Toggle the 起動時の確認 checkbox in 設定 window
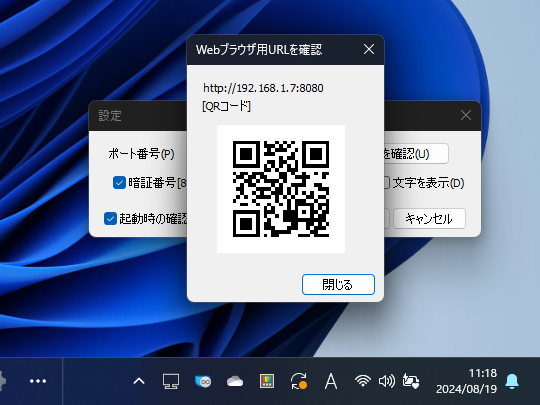The width and height of the screenshot is (540, 405). pyautogui.click(x=110, y=218)
